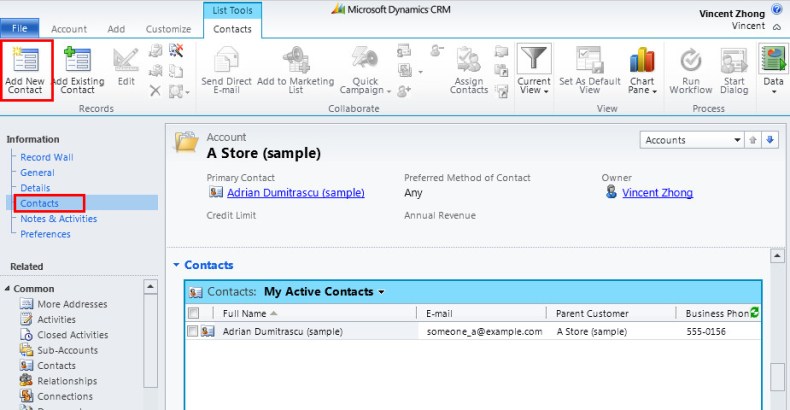790x410 pixels.
Task: Tick the select-all checkbox in the grid header
Action: click(193, 313)
